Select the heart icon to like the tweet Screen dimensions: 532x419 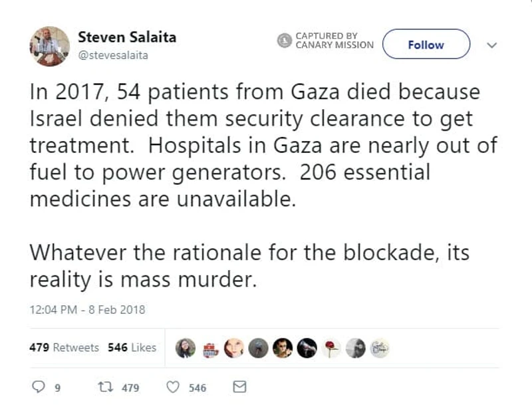(x=173, y=388)
